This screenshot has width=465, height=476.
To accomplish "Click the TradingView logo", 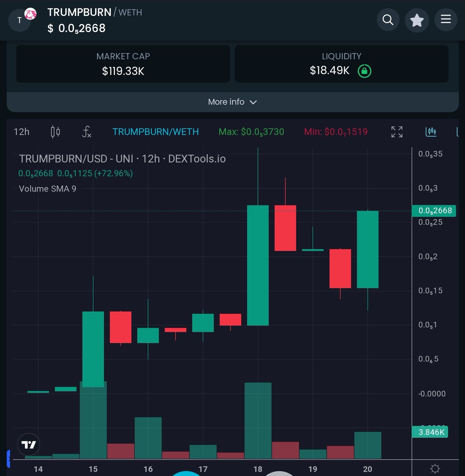I will click(x=29, y=445).
